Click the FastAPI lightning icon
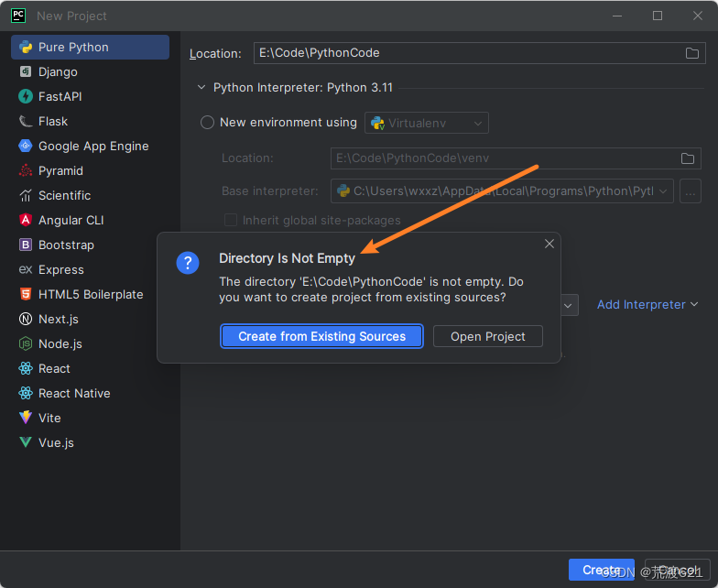The width and height of the screenshot is (718, 588). tap(26, 96)
